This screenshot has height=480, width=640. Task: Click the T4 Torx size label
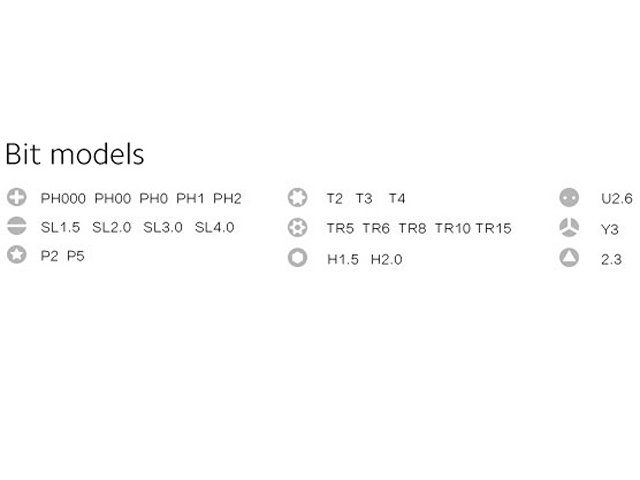pyautogui.click(x=397, y=199)
